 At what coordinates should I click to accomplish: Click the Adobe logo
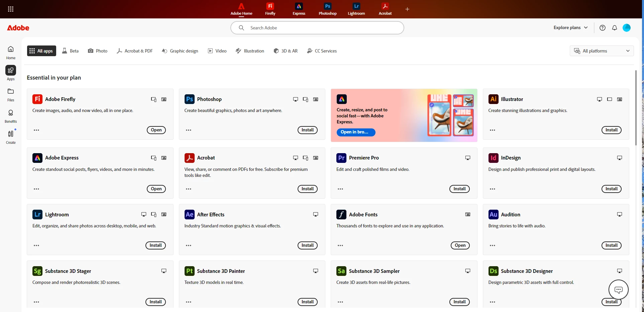[x=18, y=28]
